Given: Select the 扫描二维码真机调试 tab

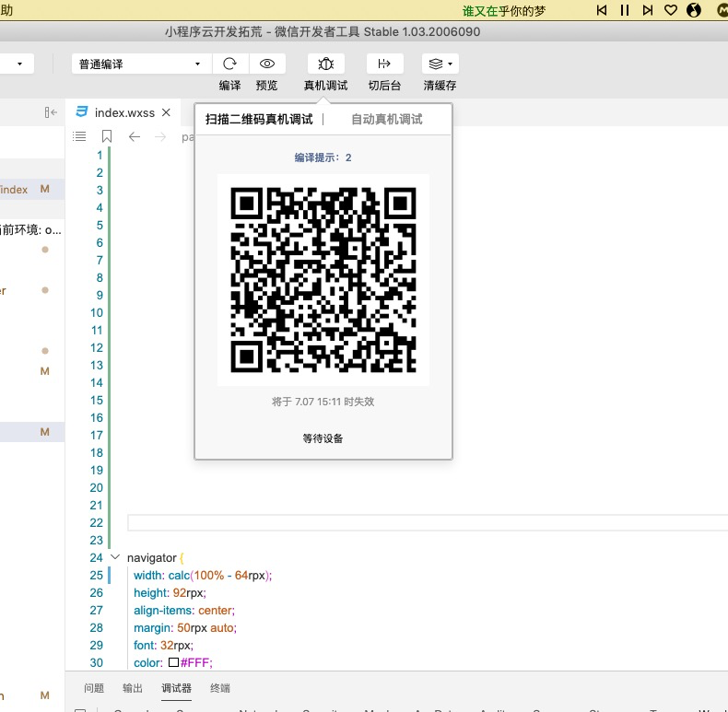Looking at the screenshot, I should click(259, 120).
